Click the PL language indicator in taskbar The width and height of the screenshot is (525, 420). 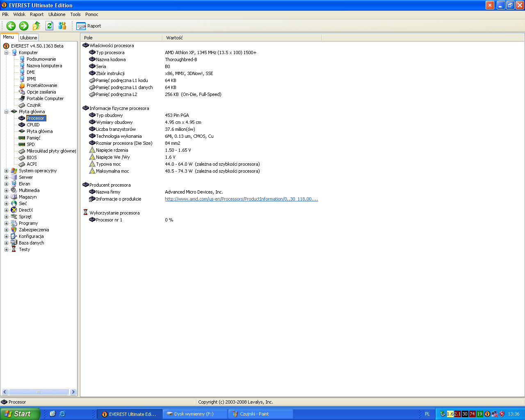(427, 414)
